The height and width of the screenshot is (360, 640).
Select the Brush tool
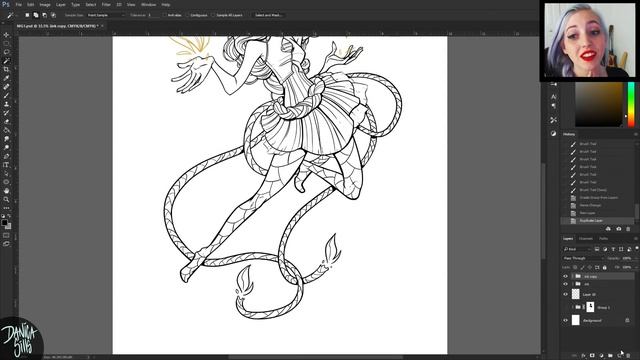click(x=6, y=96)
